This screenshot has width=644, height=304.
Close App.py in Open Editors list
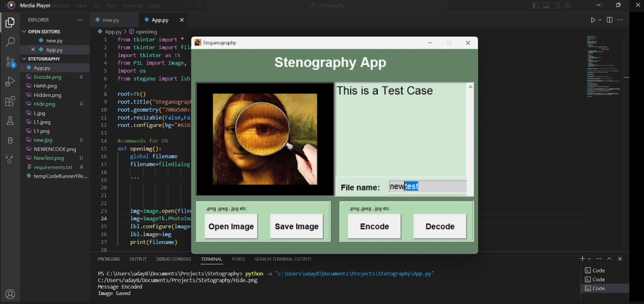click(x=33, y=50)
